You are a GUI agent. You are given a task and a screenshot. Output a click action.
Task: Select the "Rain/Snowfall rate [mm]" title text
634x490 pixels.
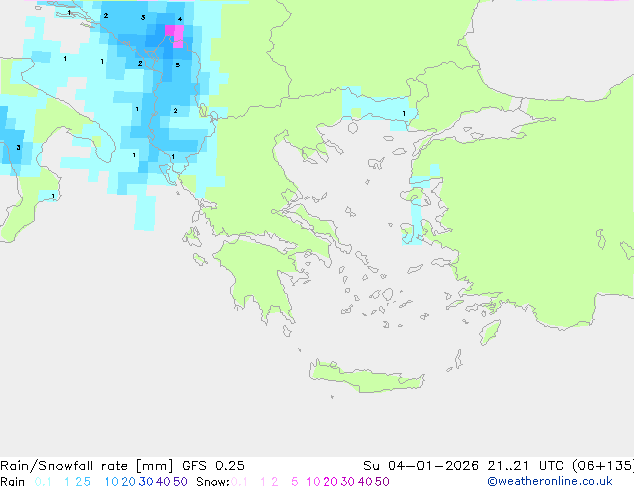pos(87,466)
